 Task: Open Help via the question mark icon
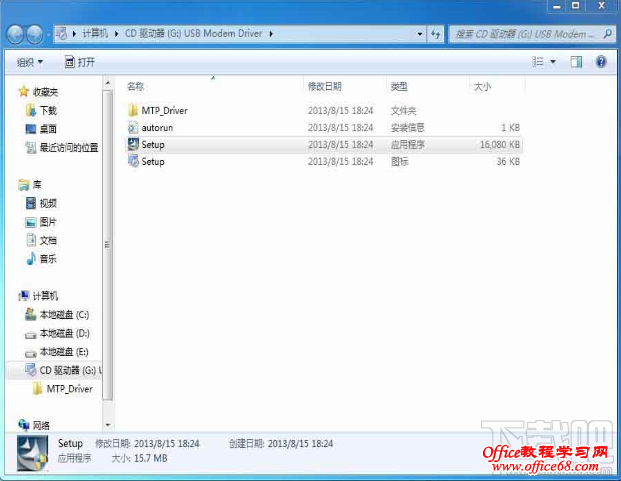click(601, 62)
